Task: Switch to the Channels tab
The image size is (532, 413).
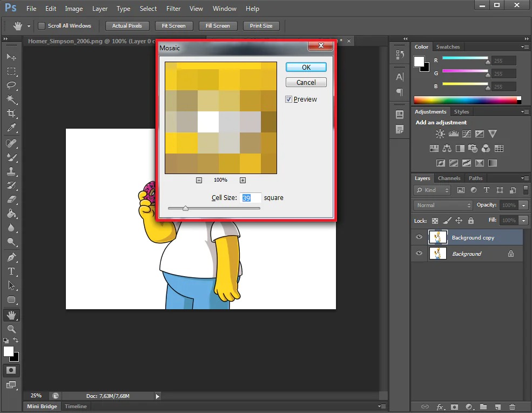Action: click(449, 178)
